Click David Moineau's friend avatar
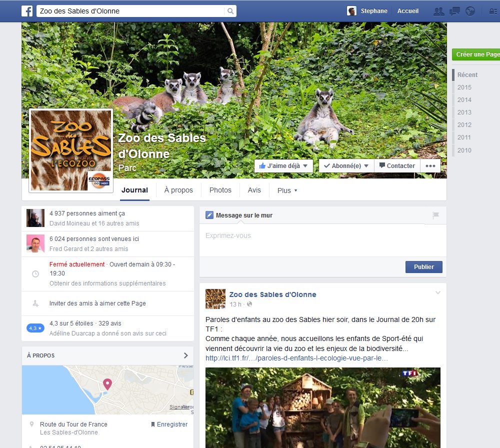 pyautogui.click(x=35, y=218)
